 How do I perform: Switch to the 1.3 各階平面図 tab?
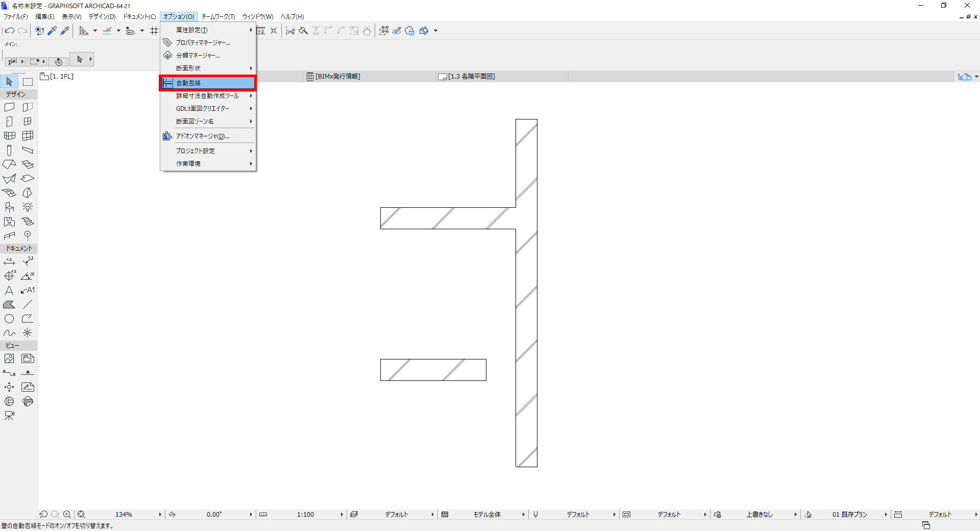(x=471, y=77)
